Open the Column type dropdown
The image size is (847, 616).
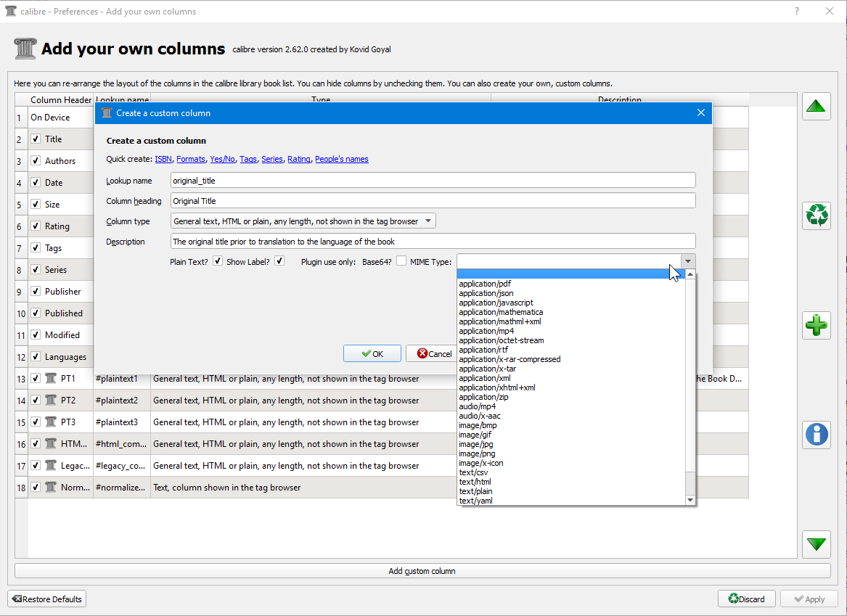(303, 221)
